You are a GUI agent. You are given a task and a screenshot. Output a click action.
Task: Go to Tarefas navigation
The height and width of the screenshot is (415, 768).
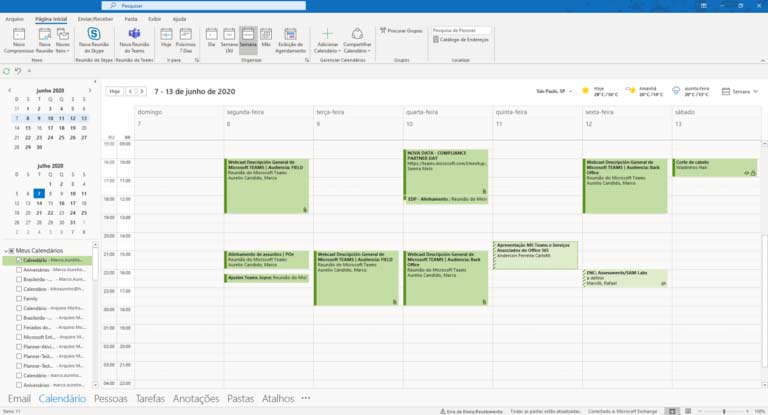[x=150, y=399]
